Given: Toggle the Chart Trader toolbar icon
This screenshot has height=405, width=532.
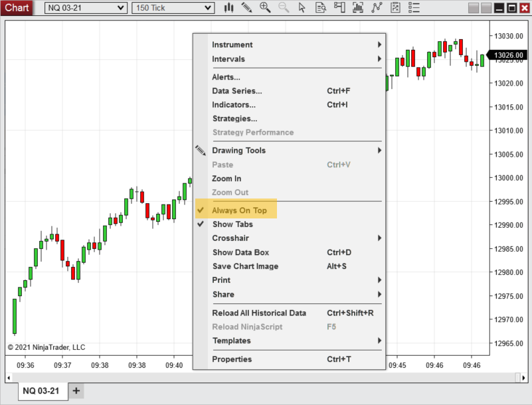Looking at the screenshot, I should pos(339,7).
